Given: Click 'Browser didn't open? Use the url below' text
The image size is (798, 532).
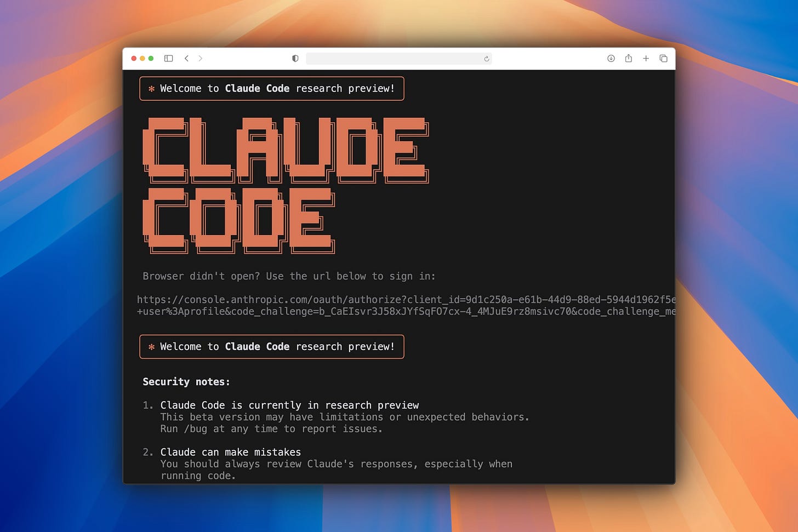Looking at the screenshot, I should coord(289,276).
